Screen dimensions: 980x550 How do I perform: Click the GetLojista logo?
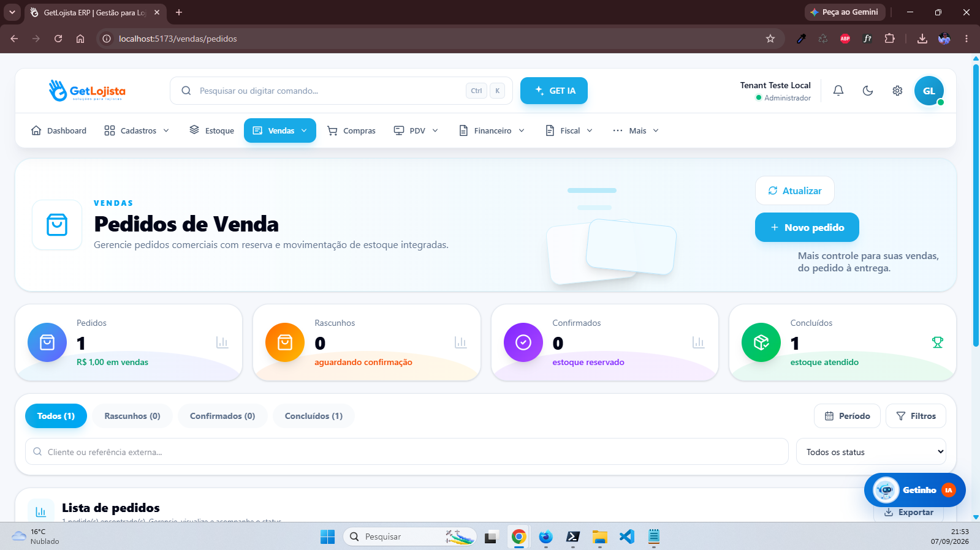point(87,91)
